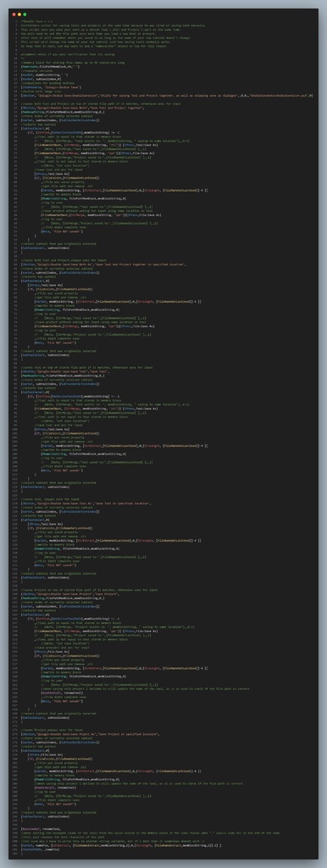Click the yellow minimize window dot
327x868 pixels.
20,14
